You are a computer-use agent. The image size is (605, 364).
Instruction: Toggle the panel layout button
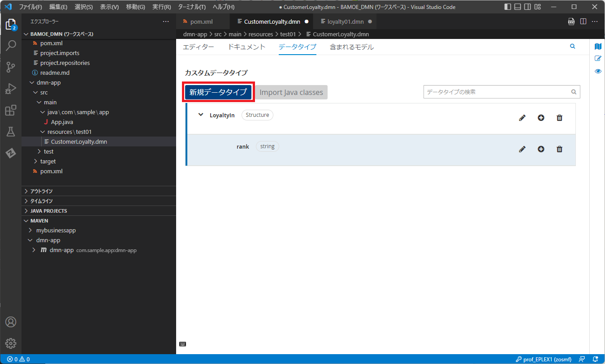(x=518, y=7)
